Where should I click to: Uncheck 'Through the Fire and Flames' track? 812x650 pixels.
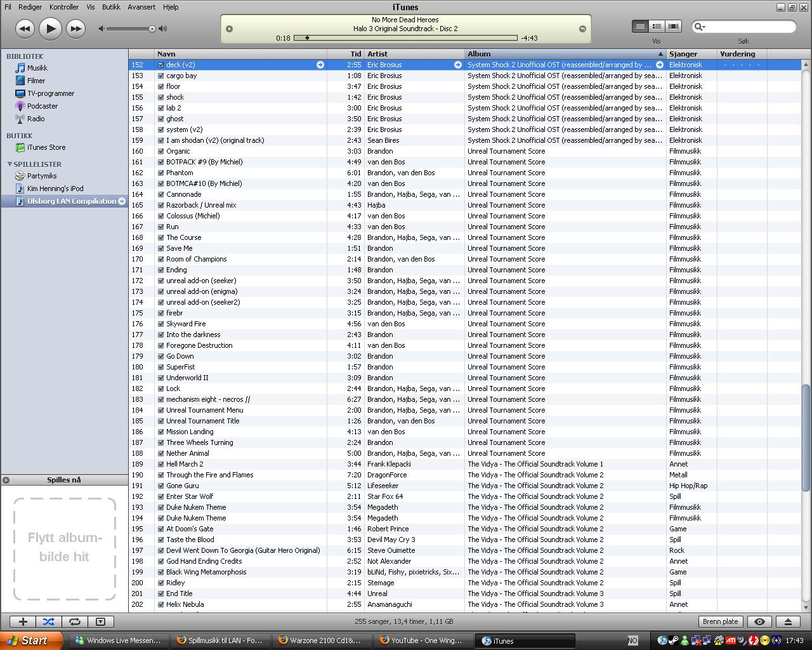(x=160, y=475)
